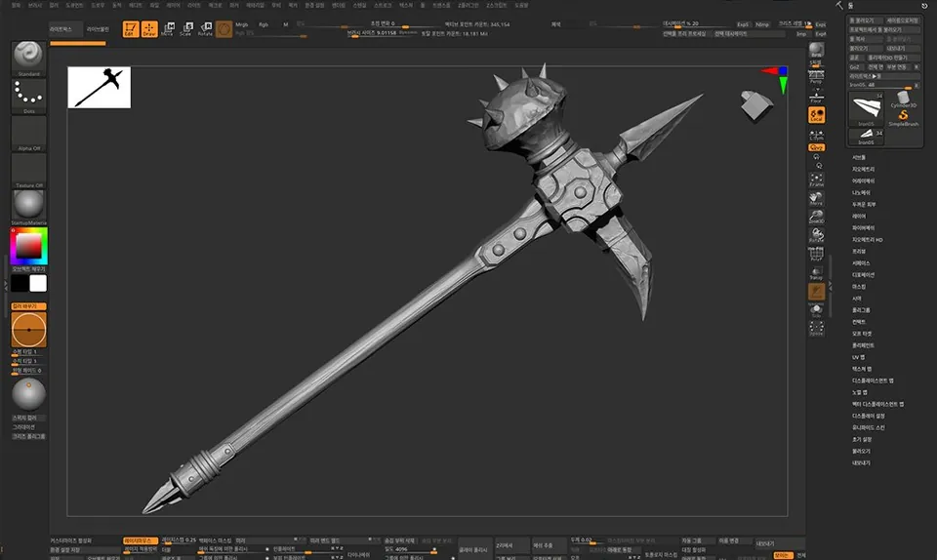
Task: Toggle PolyF polyframe display
Action: [816, 253]
